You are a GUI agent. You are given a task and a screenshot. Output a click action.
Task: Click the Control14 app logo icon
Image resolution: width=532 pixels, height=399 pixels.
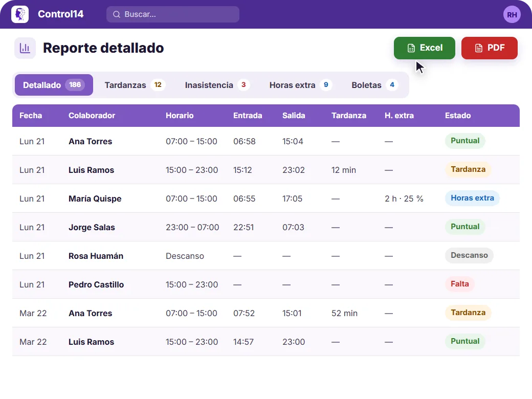[x=20, y=14]
